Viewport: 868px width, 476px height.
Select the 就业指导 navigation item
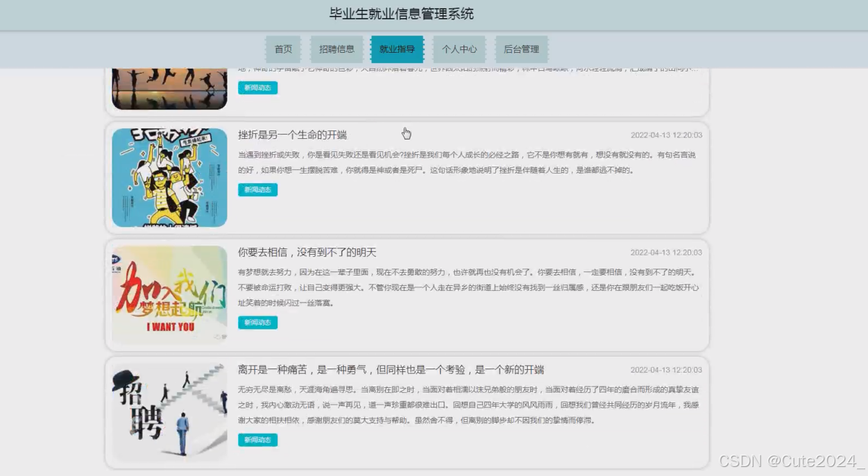click(x=396, y=49)
